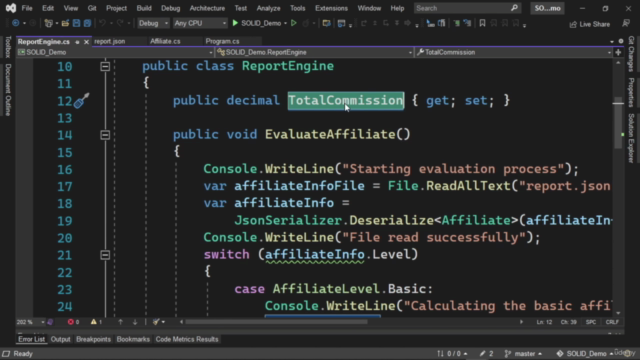Collapse the EvaluateAffiliate method outlining box
640x360 pixels.
[105, 135]
